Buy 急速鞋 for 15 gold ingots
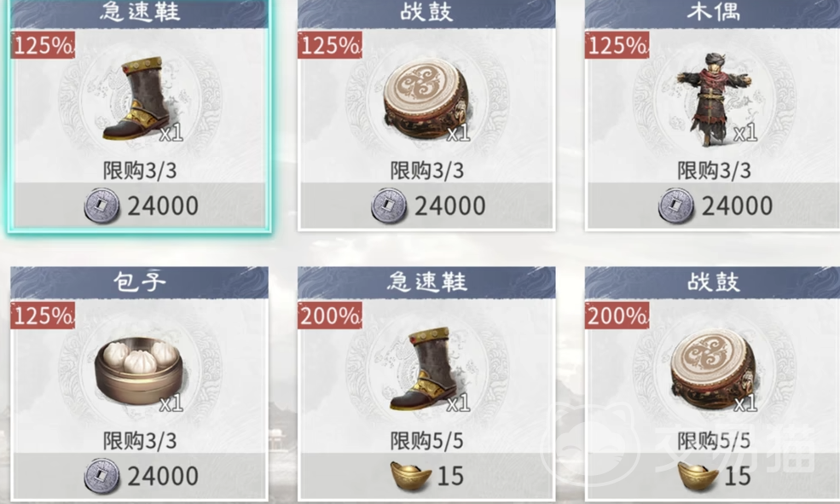840x504 pixels. (x=426, y=476)
